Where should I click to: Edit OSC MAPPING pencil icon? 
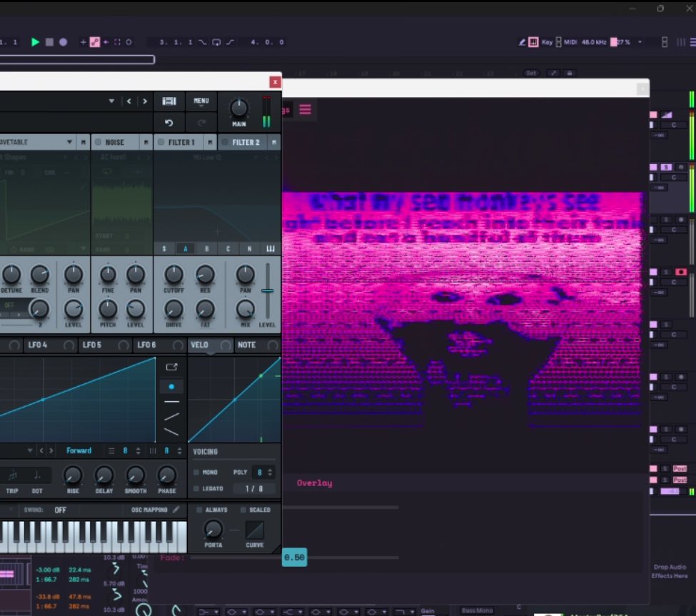(x=176, y=510)
